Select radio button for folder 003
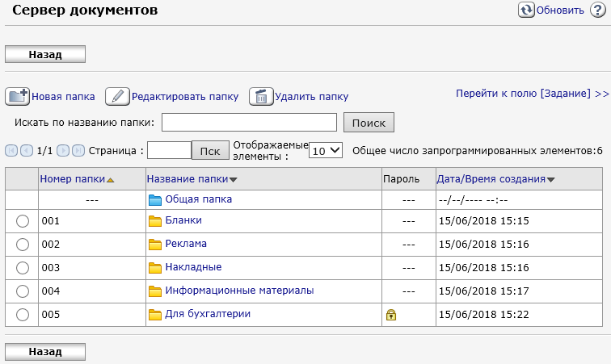The width and height of the screenshot is (611, 364). tap(23, 268)
